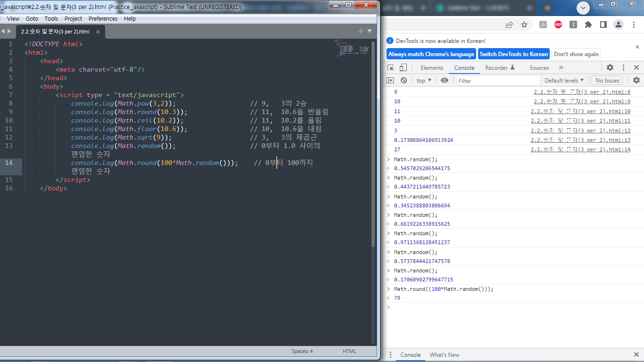Open the Preferences menu
The width and height of the screenshot is (644, 362).
pos(103,19)
